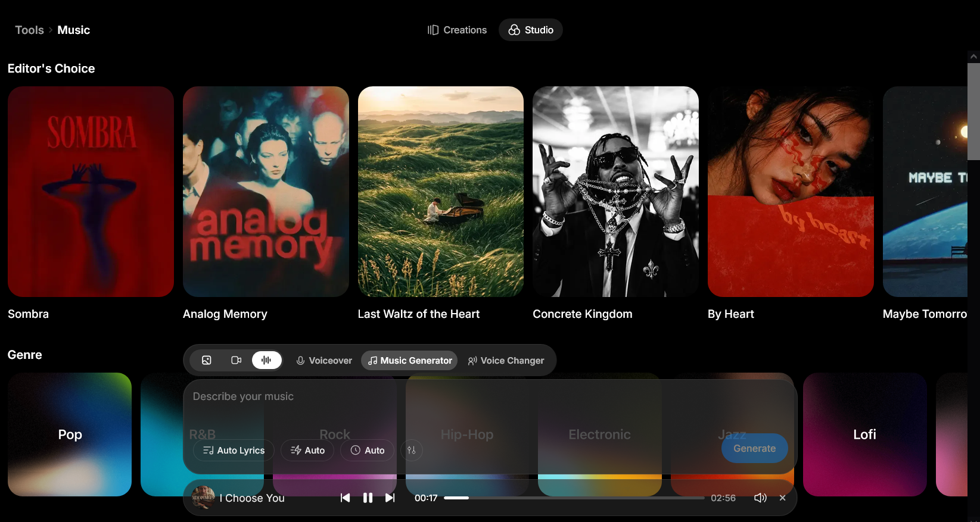Image resolution: width=980 pixels, height=522 pixels.
Task: Seek within the song progress bar
Action: tap(574, 498)
